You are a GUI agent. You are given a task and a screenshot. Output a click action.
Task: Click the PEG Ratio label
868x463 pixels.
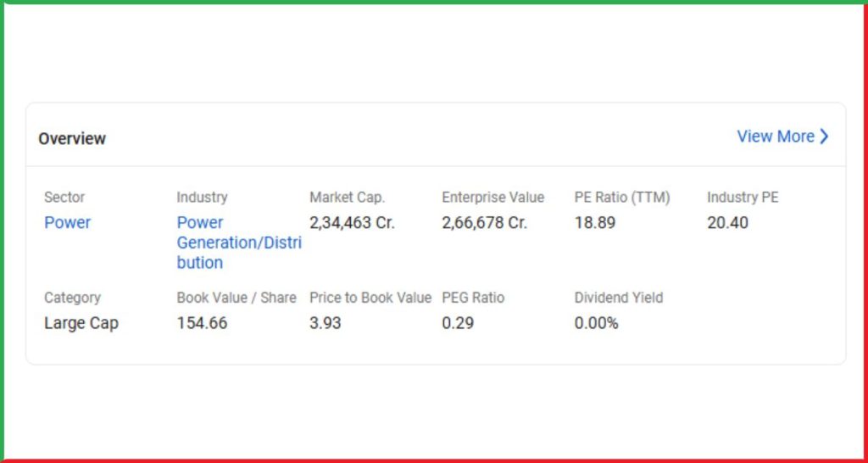pos(473,298)
